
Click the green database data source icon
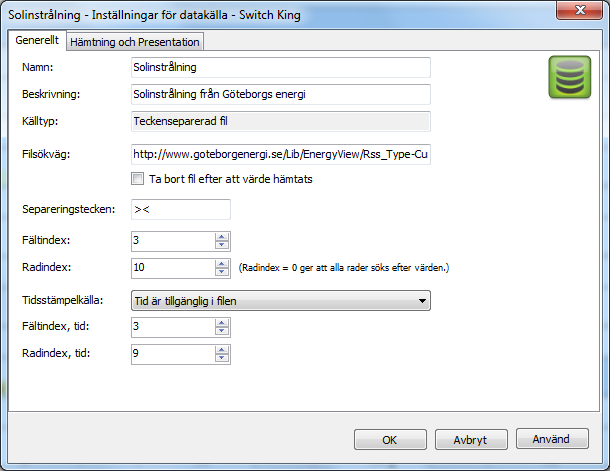click(x=570, y=77)
